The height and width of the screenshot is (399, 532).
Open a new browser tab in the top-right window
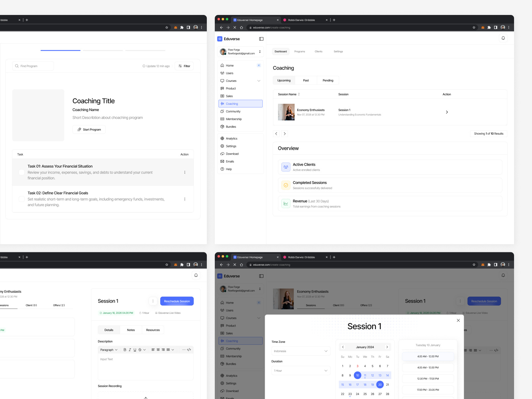(x=334, y=20)
